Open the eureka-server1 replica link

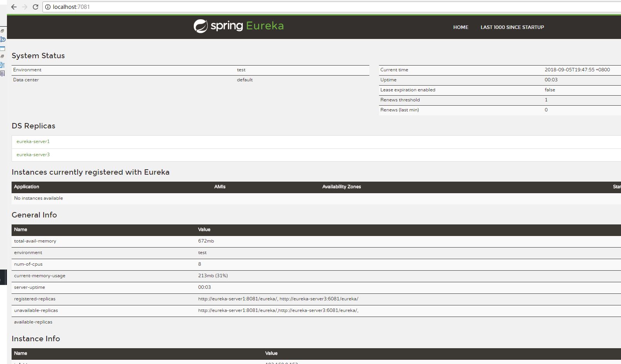[33, 142]
